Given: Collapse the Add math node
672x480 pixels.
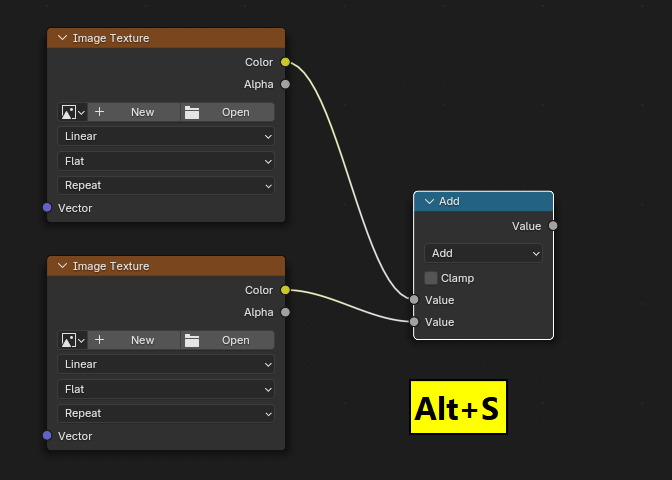Looking at the screenshot, I should click(x=429, y=201).
